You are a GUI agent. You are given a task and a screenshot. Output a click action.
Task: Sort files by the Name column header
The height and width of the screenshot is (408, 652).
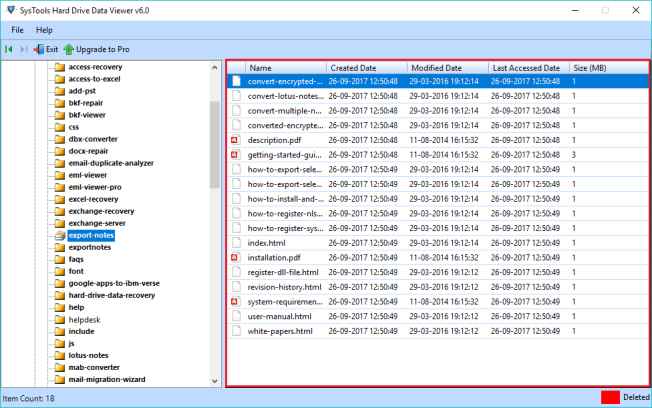[x=260, y=67]
